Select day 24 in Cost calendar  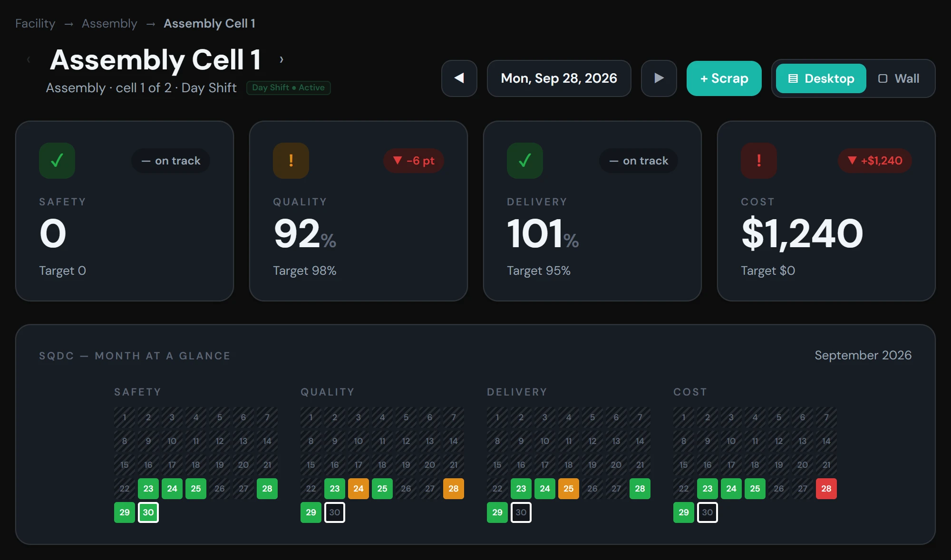pyautogui.click(x=731, y=489)
